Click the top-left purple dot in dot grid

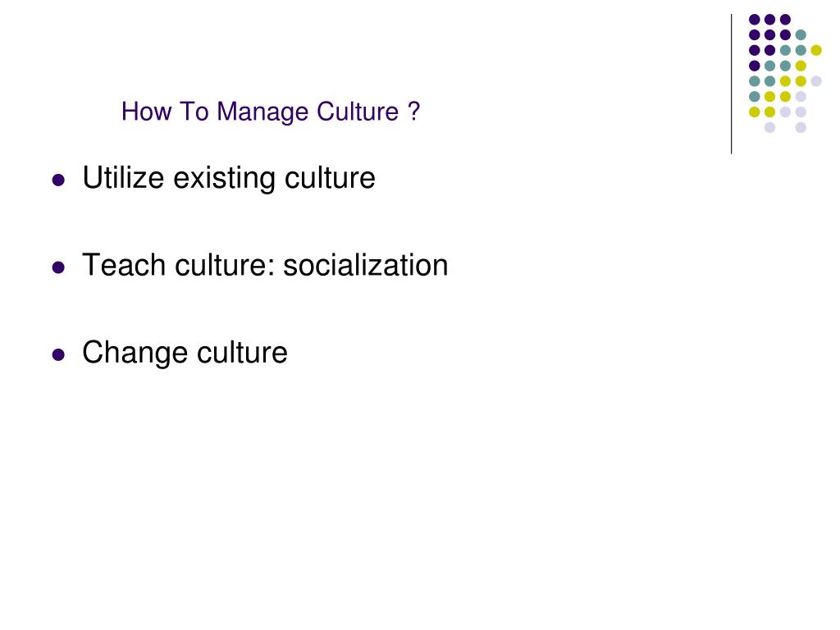tap(755, 20)
